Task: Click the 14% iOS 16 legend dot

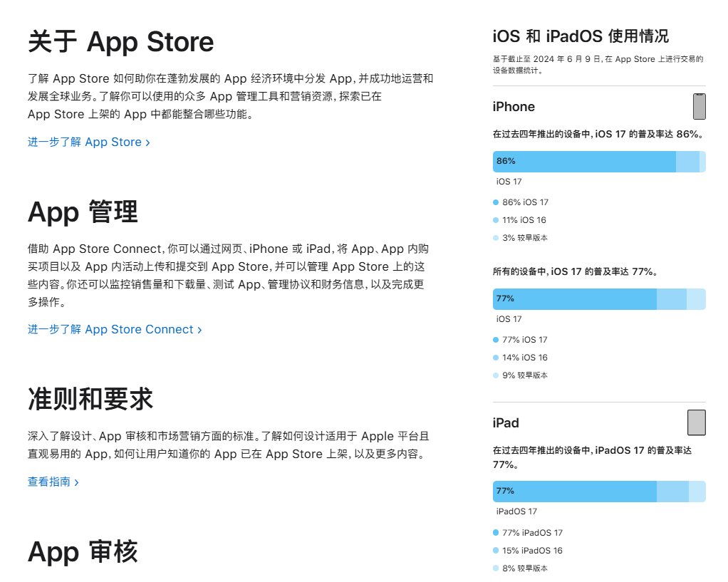Action: click(x=496, y=358)
